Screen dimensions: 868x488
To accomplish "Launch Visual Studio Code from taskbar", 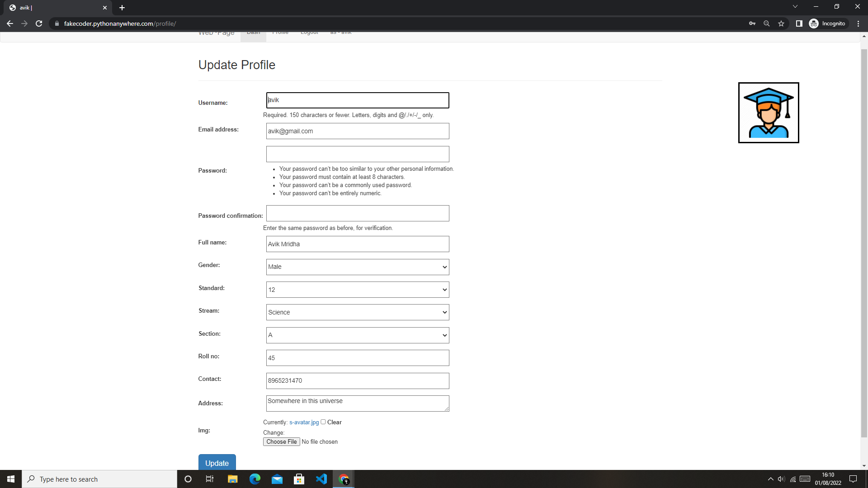I will [321, 479].
